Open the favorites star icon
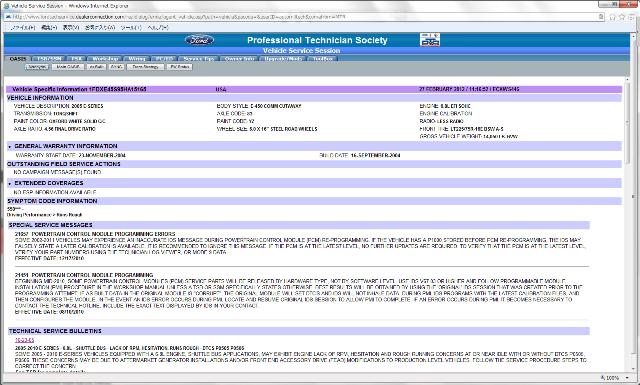Viewport: 640px width, 385px height. [x=622, y=17]
